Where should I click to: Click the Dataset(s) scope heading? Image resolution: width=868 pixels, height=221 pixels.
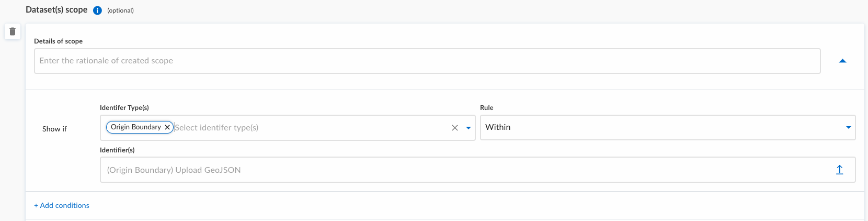(56, 10)
